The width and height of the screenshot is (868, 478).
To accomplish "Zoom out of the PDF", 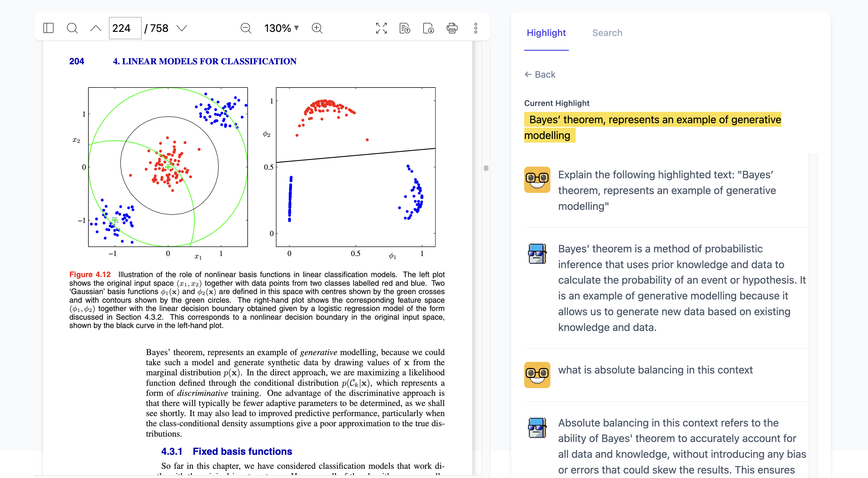I will (246, 28).
